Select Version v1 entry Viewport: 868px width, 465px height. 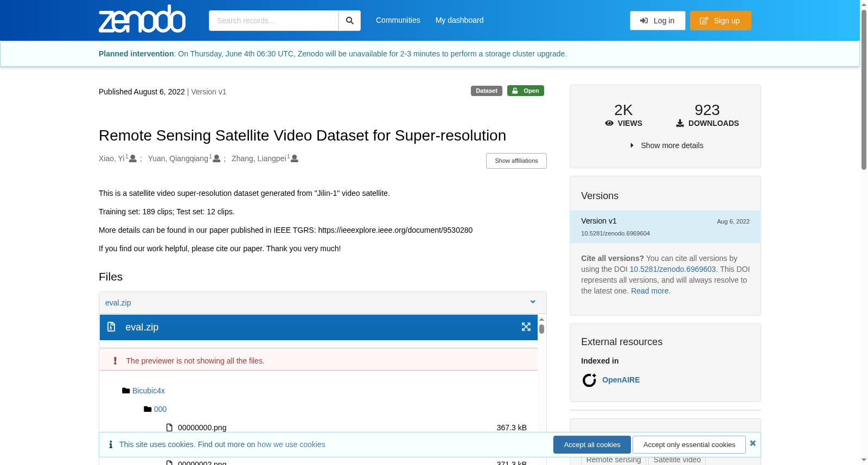click(665, 227)
